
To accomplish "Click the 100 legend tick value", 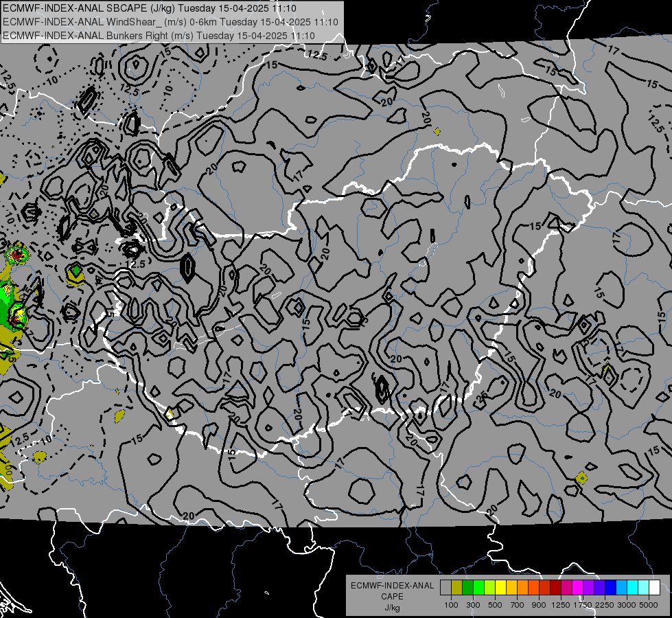I will (x=451, y=605).
